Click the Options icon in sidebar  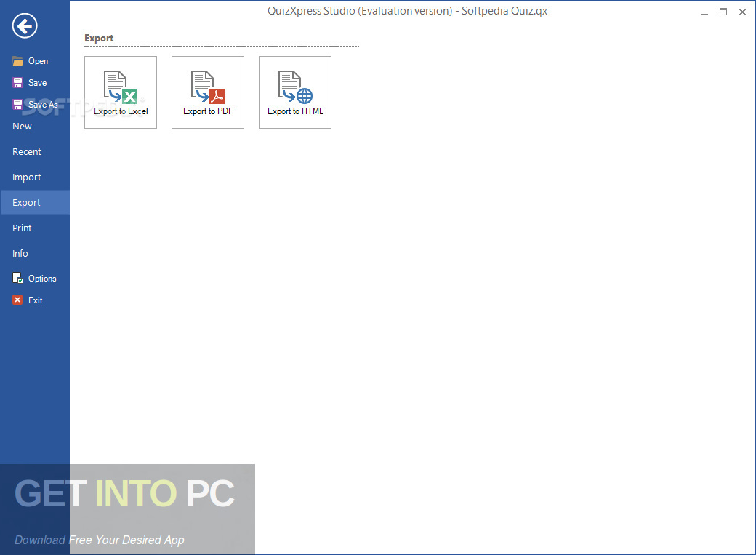pyautogui.click(x=18, y=278)
